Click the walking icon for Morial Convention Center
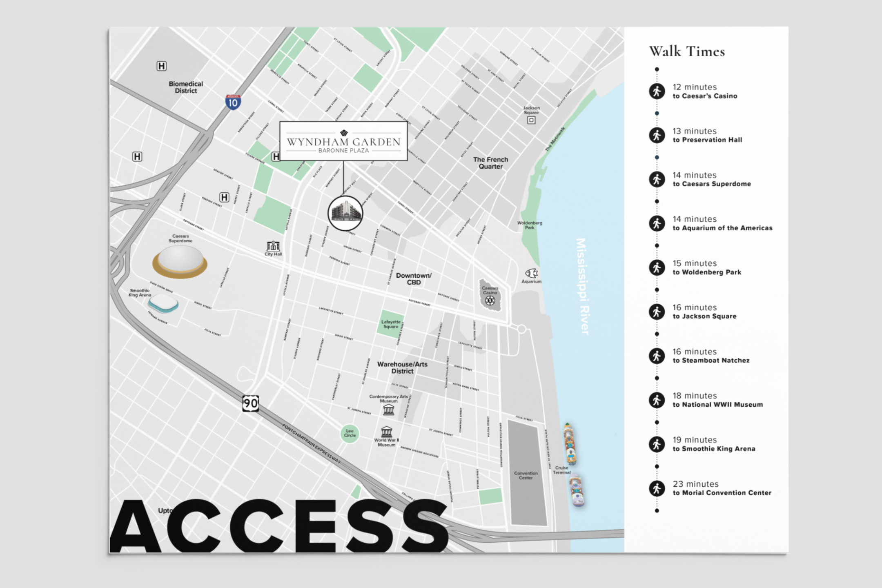Image resolution: width=882 pixels, height=588 pixels. click(x=657, y=488)
